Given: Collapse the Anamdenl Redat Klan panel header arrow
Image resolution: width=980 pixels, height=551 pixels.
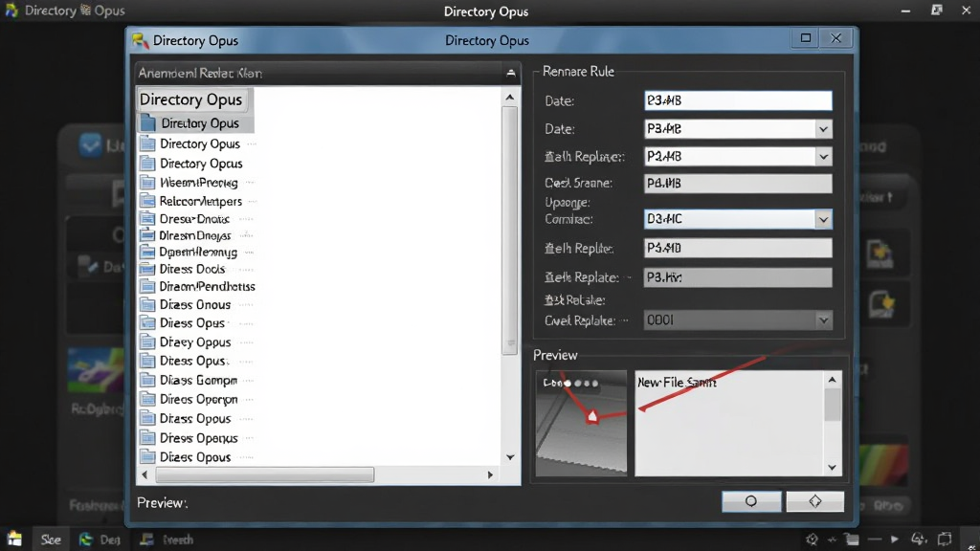Looking at the screenshot, I should coord(511,73).
